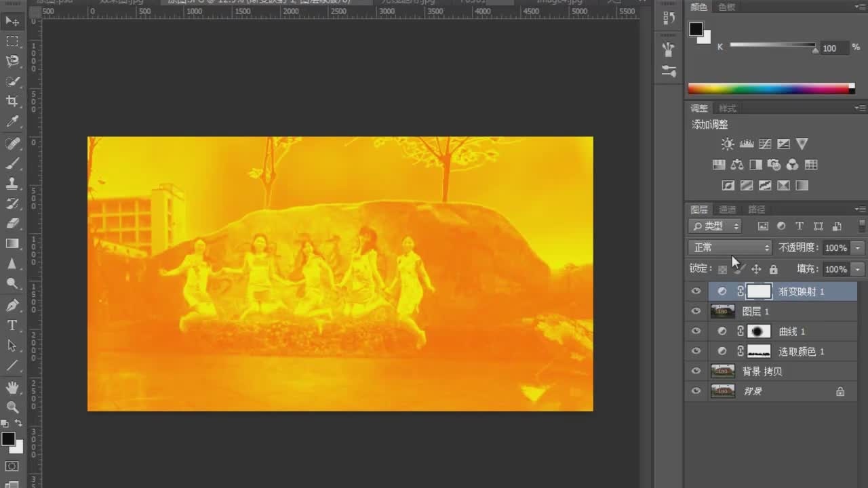
Task: Switch to the 路径 paths tab
Action: 757,209
